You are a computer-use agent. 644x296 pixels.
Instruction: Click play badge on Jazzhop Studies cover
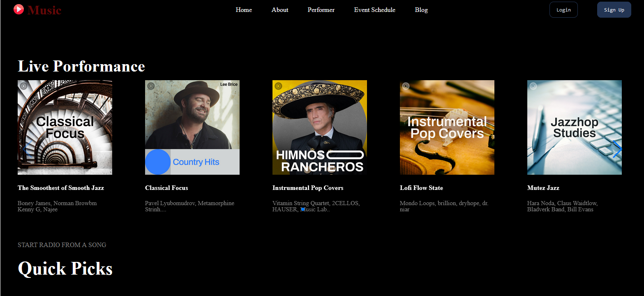[x=533, y=86]
